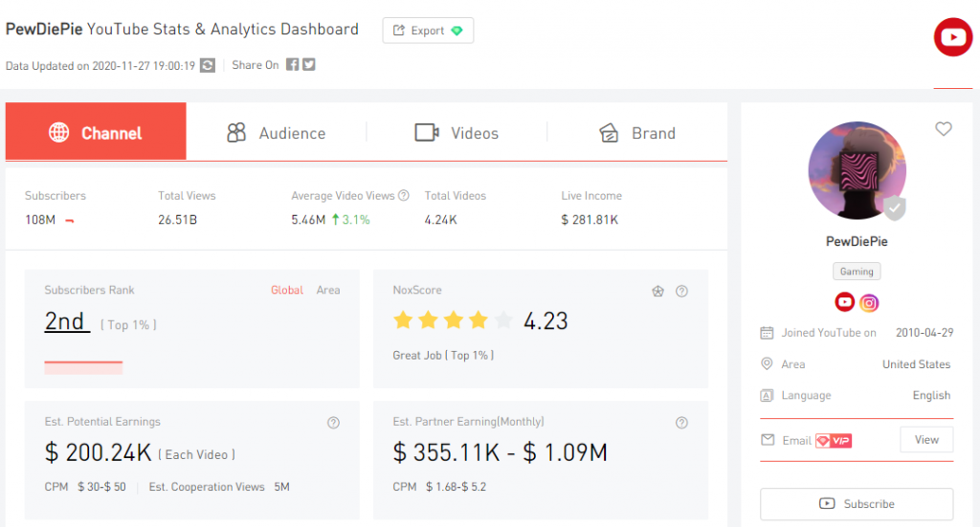Select Area subscribers rank
This screenshot has height=527, width=980.
328,290
